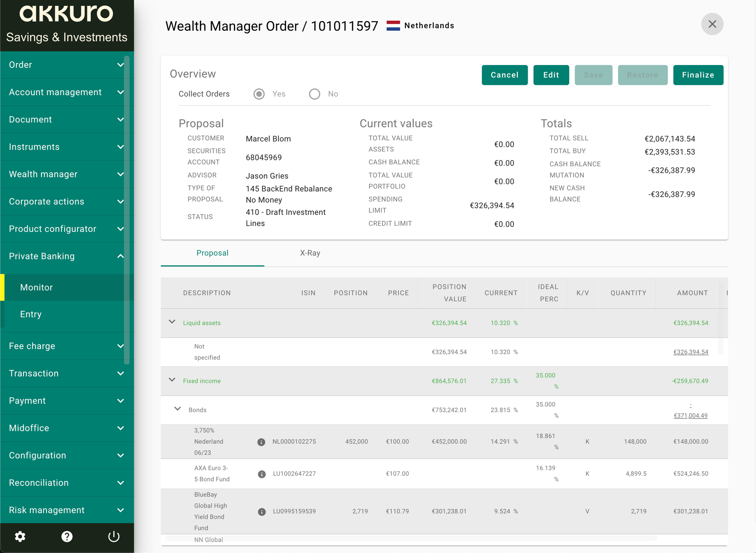Click the Liquid assets label
This screenshot has height=553, width=756.
point(202,323)
